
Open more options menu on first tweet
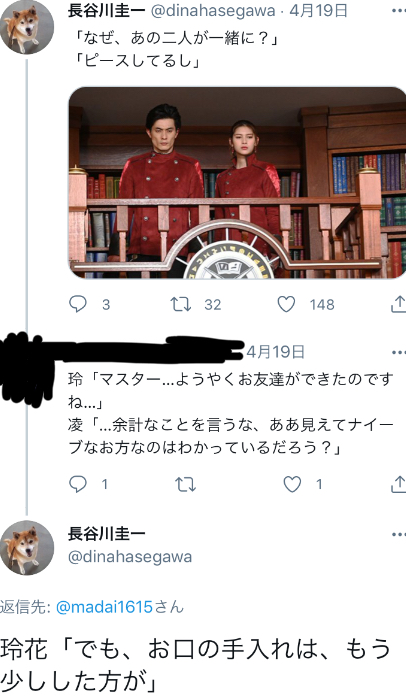(x=398, y=11)
